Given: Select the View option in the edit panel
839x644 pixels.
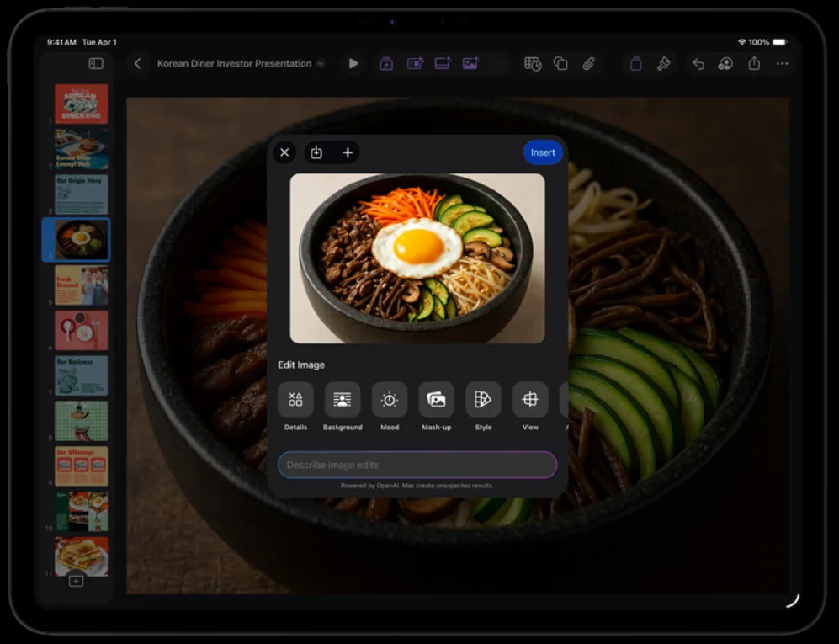Looking at the screenshot, I should [529, 400].
